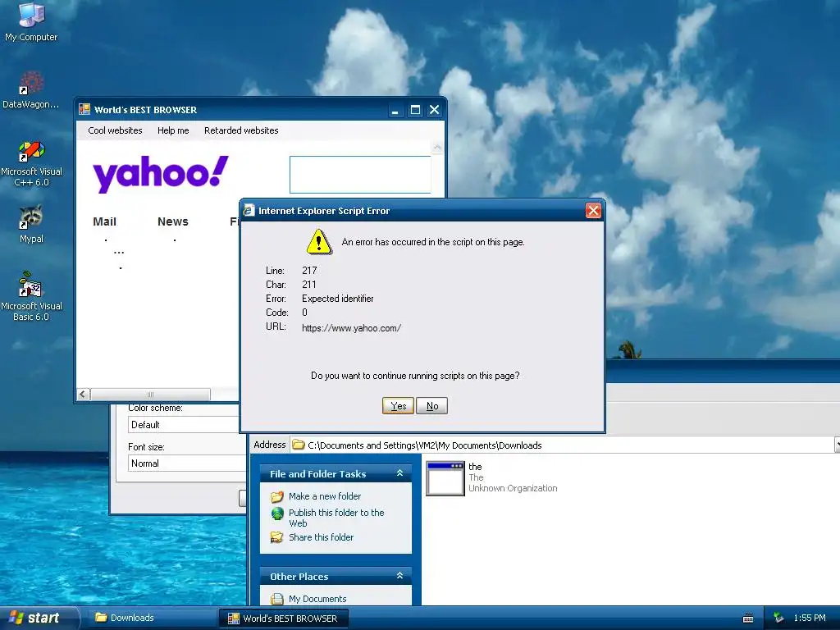Launch Microsoft Visual C++ 6.0 icon

31,163
